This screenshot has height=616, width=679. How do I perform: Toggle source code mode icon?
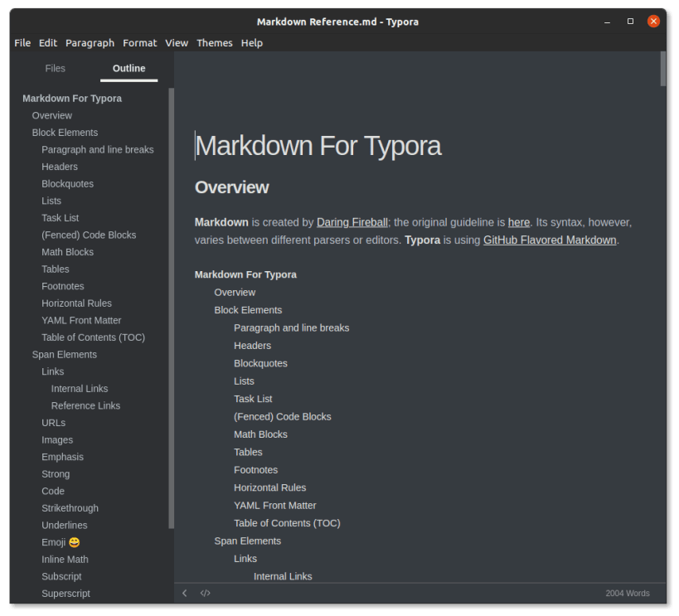(206, 593)
